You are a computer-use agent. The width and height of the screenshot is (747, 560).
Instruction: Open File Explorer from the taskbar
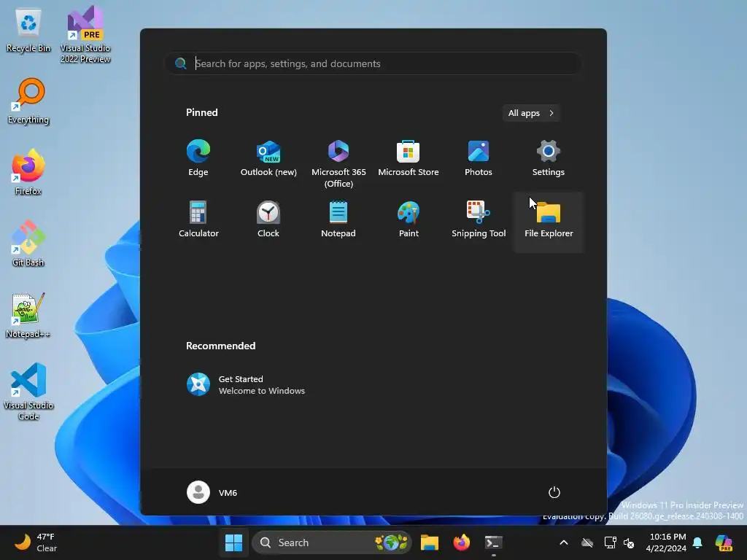point(429,542)
